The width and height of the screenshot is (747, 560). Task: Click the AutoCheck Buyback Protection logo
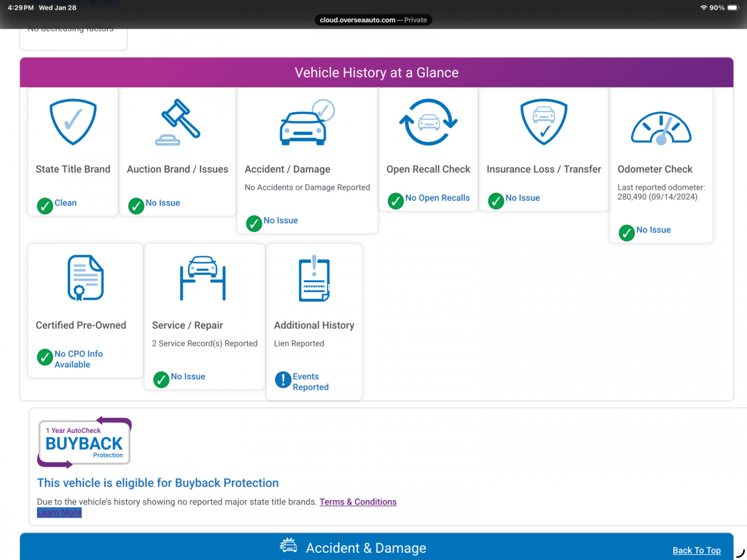(84, 443)
